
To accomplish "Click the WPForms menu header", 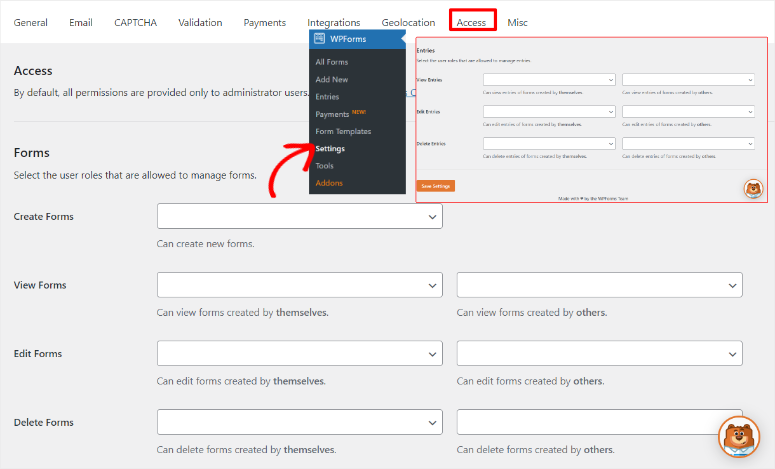I will (x=357, y=39).
